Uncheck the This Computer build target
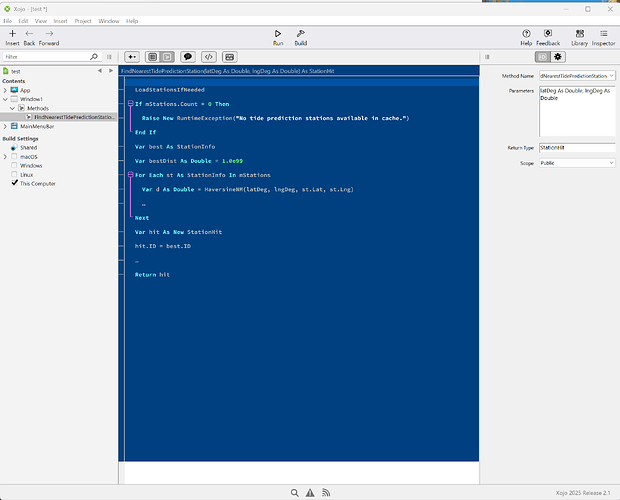 point(14,184)
